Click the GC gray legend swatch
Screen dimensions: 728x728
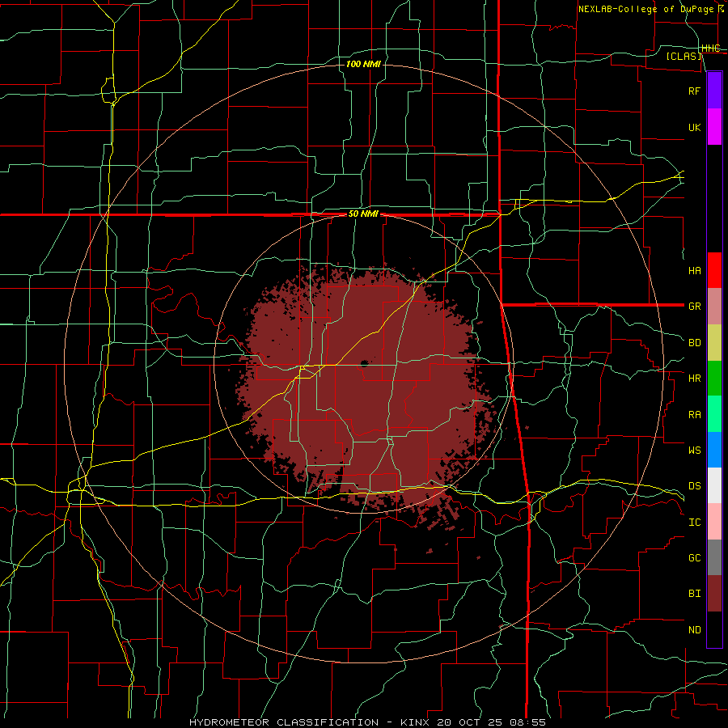click(x=714, y=557)
